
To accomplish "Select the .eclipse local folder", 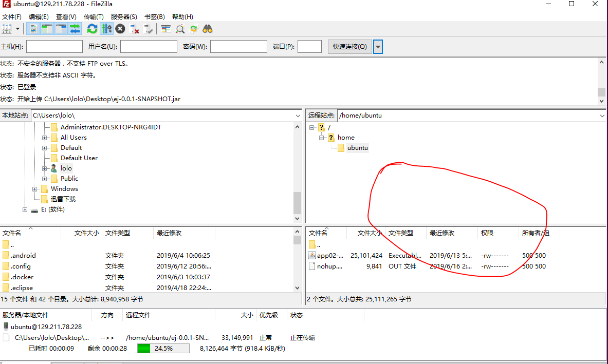I will pos(22,288).
